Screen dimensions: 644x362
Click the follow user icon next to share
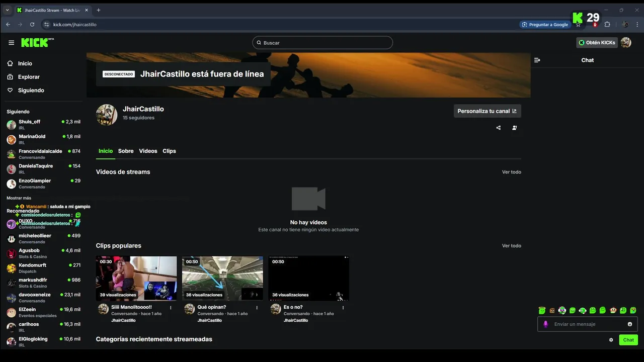514,128
